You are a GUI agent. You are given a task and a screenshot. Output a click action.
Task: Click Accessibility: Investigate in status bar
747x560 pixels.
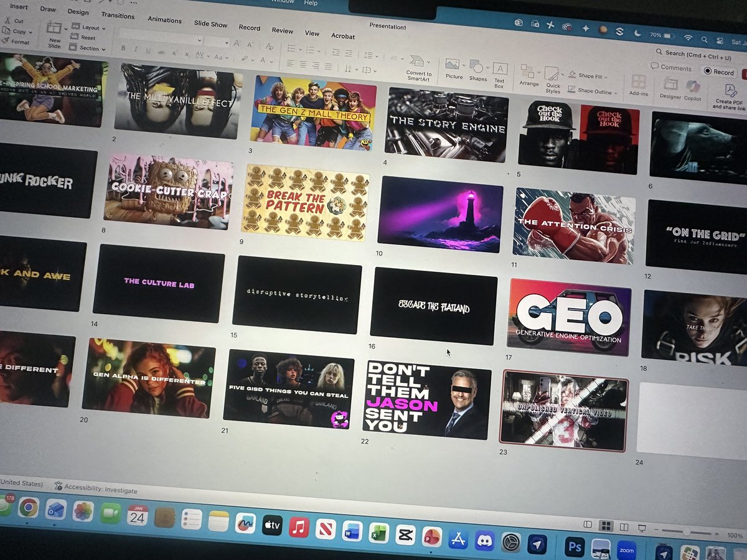(x=95, y=488)
